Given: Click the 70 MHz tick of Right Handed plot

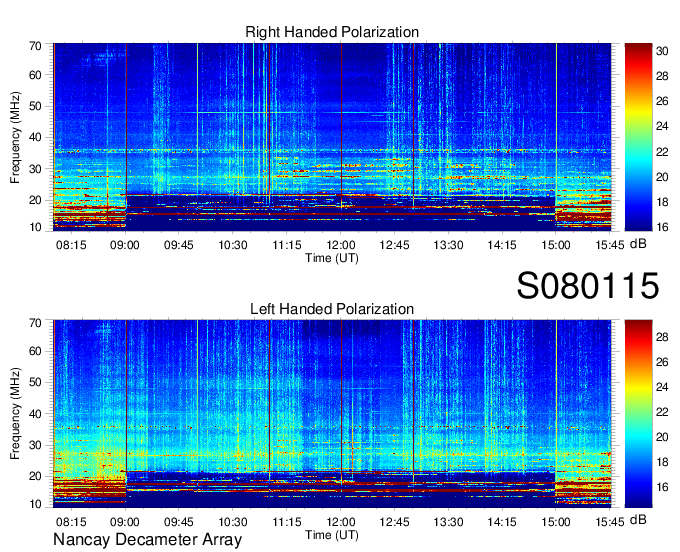Looking at the screenshot, I should click(x=35, y=46).
